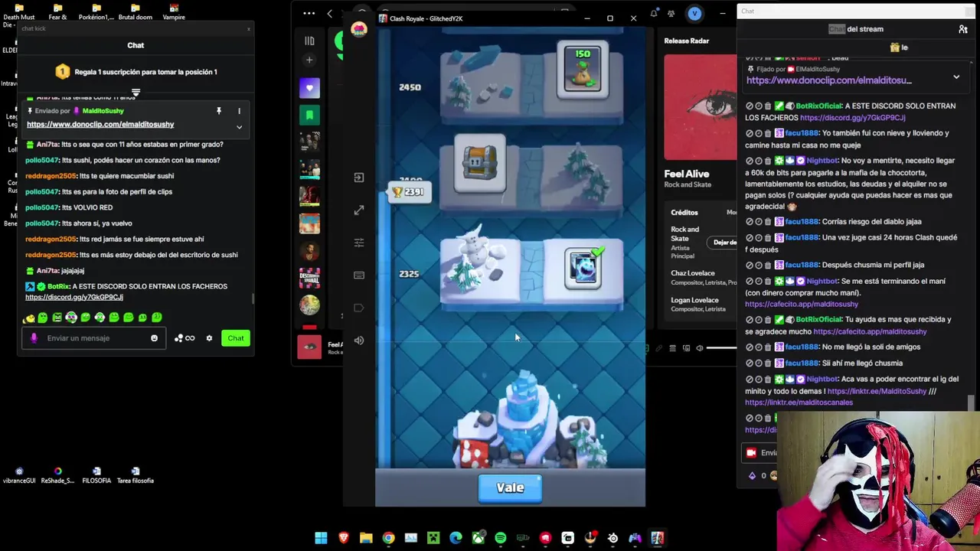Open linktr.ee/malditoscanales link

pyautogui.click(x=799, y=403)
